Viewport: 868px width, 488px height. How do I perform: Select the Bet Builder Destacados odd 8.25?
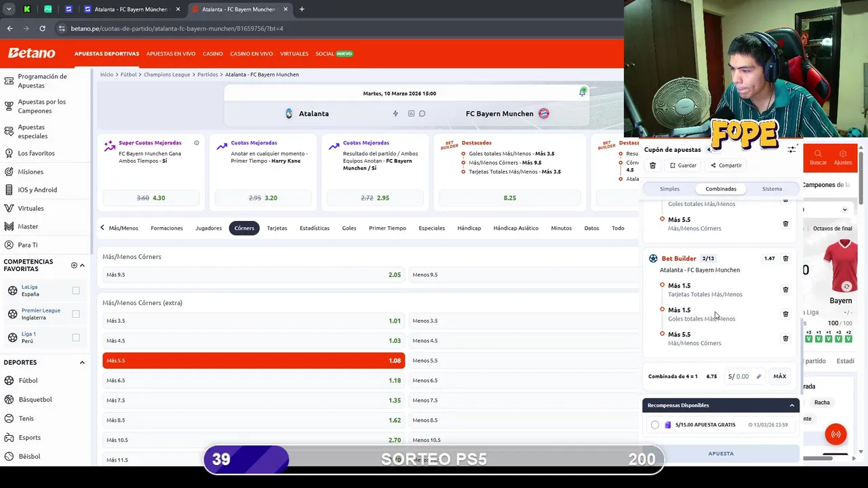pos(510,198)
